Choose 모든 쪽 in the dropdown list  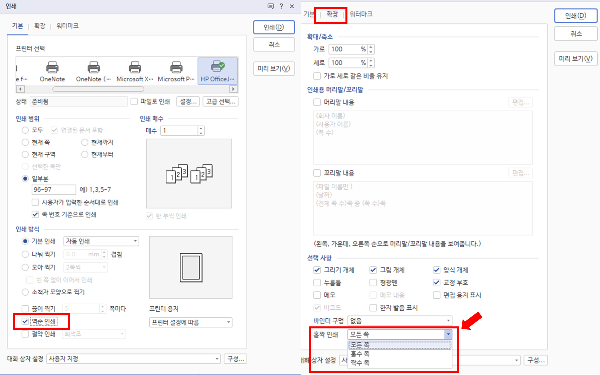pyautogui.click(x=400, y=345)
